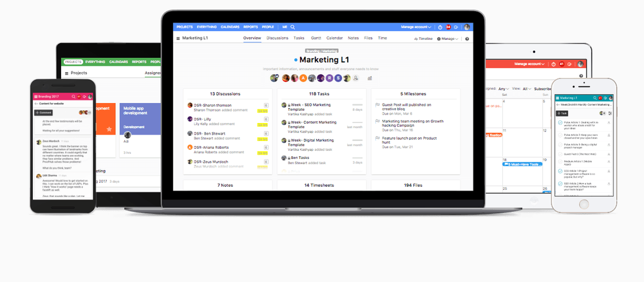Click the stopwatch icon on right tablet's red bar

click(x=553, y=64)
